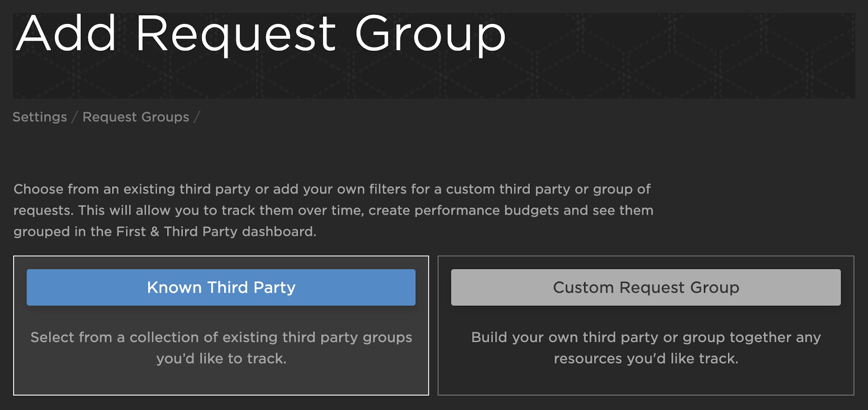Click the slash separator after Settings
The image size is (868, 410).
(x=75, y=117)
